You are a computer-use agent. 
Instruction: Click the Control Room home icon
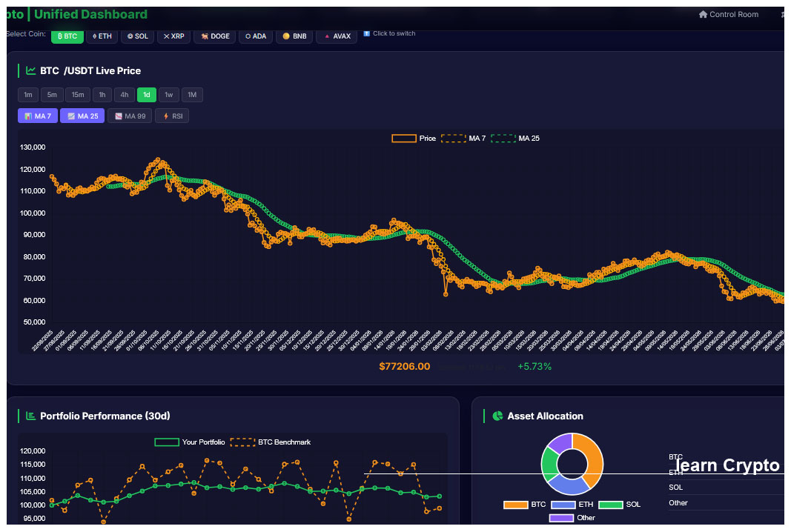point(703,15)
